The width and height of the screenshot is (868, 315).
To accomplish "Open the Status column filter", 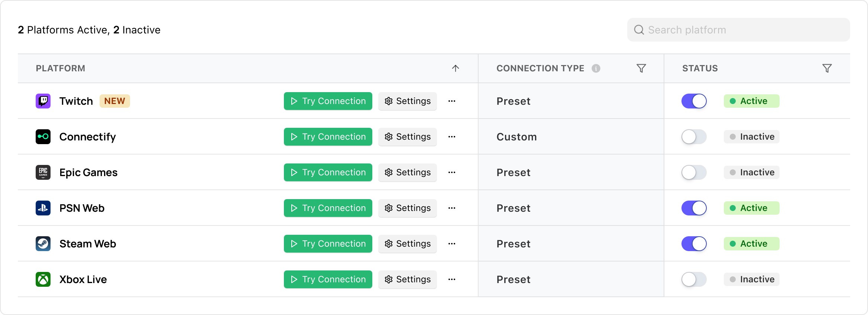I will tap(827, 68).
